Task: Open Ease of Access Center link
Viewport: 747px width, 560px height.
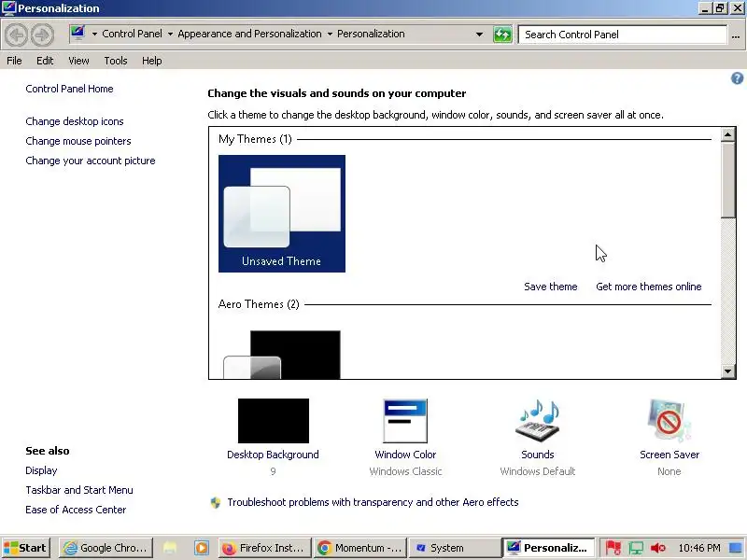Action: [x=76, y=510]
